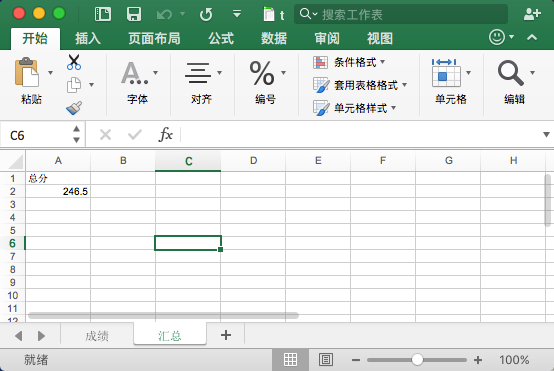Screen dimensions: 554x371
Task: Select cell containing 246.5
Action: point(58,191)
